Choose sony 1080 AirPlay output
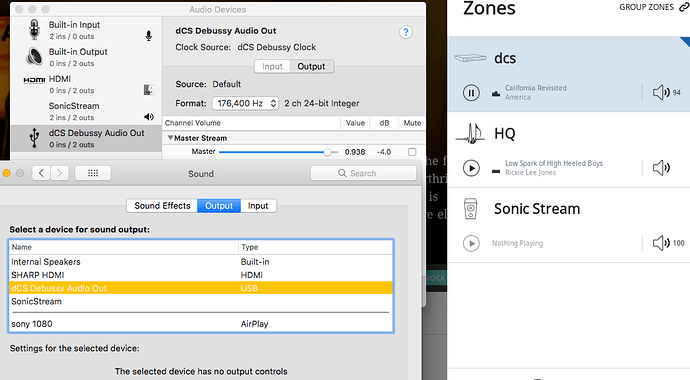The image size is (690, 380). coord(201,324)
